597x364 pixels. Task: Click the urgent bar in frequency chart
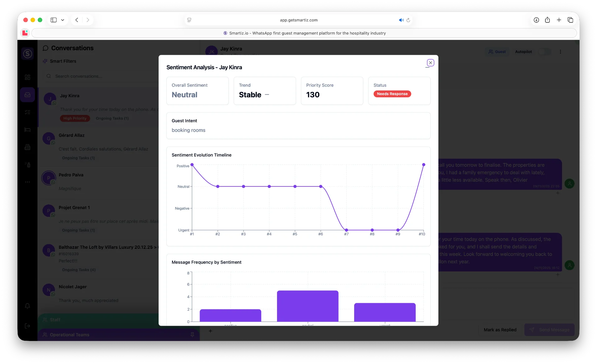(x=385, y=312)
